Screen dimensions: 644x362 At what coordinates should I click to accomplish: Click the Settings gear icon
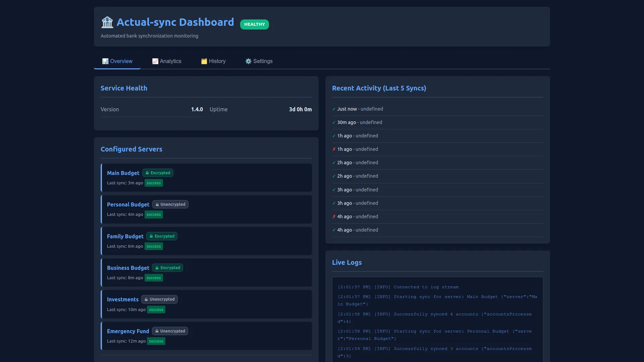click(x=248, y=61)
